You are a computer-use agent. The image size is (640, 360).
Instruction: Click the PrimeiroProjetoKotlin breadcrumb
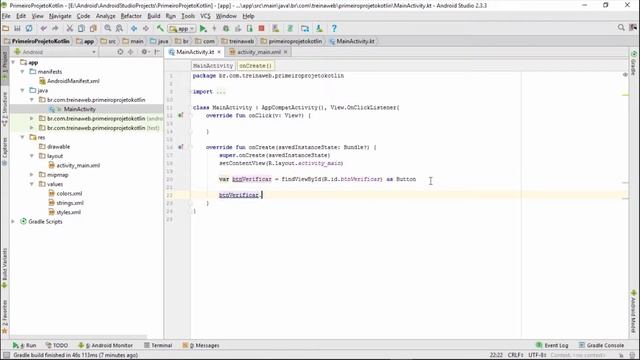(37, 41)
